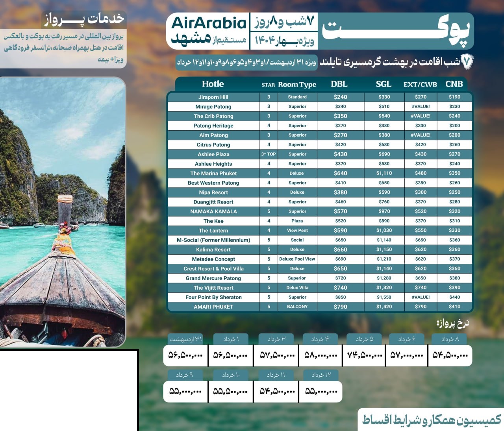The width and height of the screenshot is (504, 431).
Task: Click the Metadee Concept hotel name
Action: coord(213,259)
